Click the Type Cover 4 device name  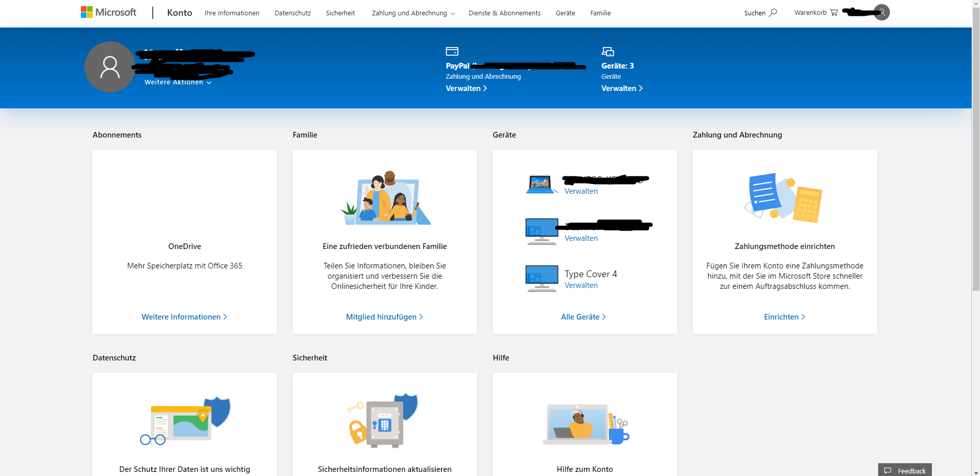click(591, 274)
